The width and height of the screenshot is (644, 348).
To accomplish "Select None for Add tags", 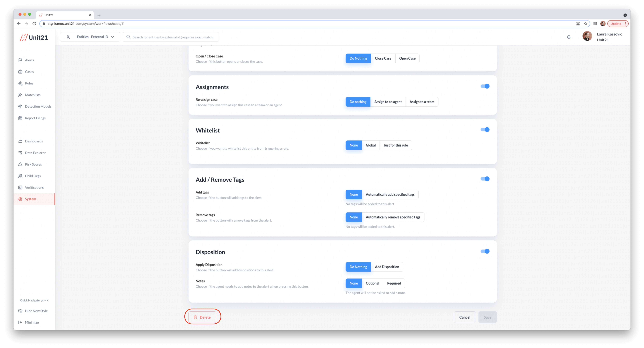I will [x=353, y=195].
